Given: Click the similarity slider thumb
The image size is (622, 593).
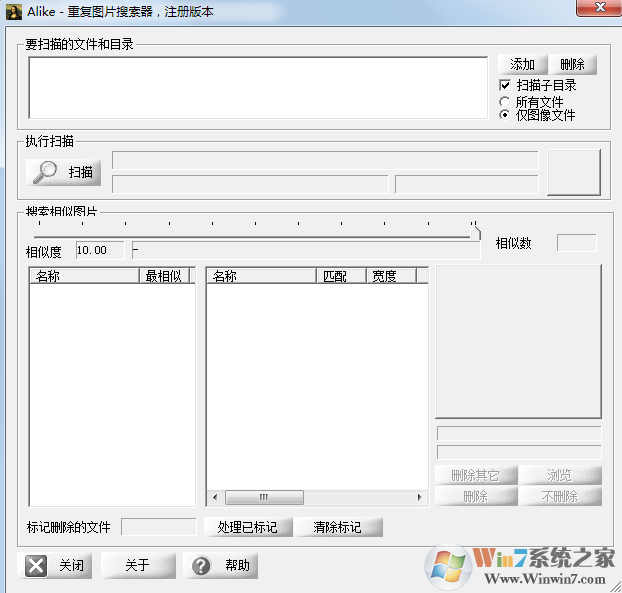Looking at the screenshot, I should (x=476, y=233).
